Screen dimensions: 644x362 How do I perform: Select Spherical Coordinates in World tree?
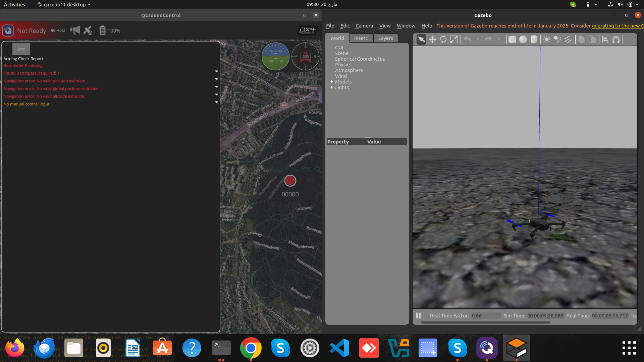360,59
